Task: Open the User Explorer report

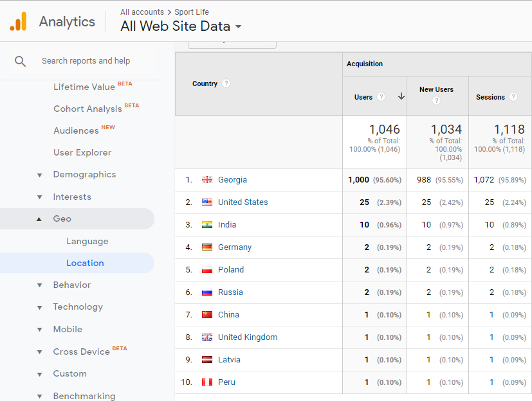Action: (82, 153)
